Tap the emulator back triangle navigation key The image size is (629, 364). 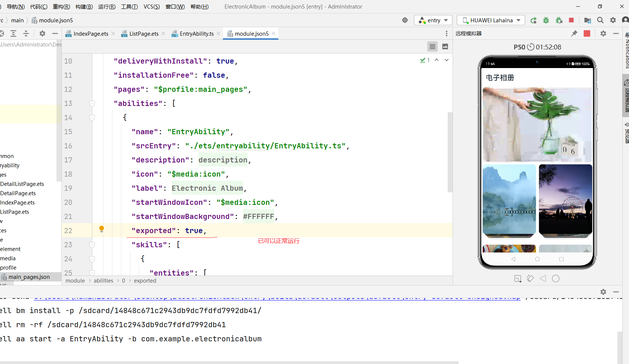[x=513, y=259]
